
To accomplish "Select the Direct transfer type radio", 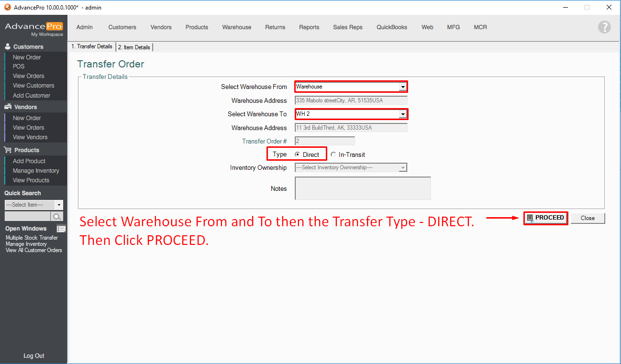I will [298, 154].
